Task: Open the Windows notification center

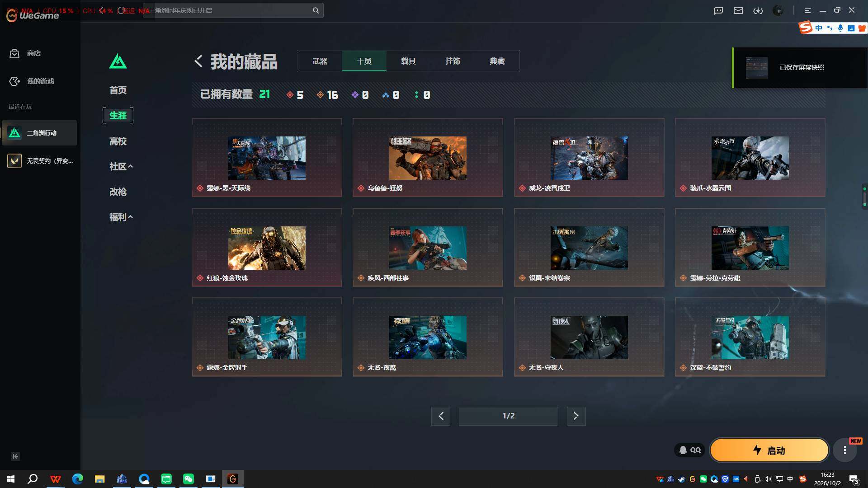Action: [854, 479]
